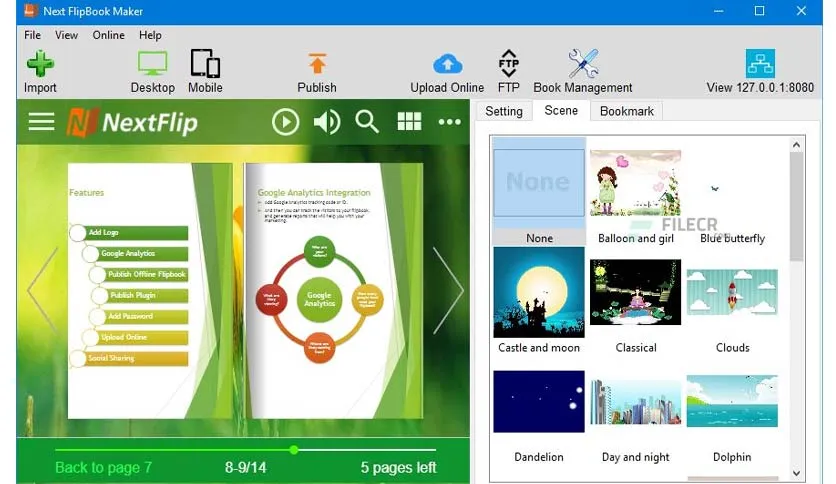This screenshot has width=836, height=484.
Task: Click the page progress slider handle
Action: [x=294, y=450]
